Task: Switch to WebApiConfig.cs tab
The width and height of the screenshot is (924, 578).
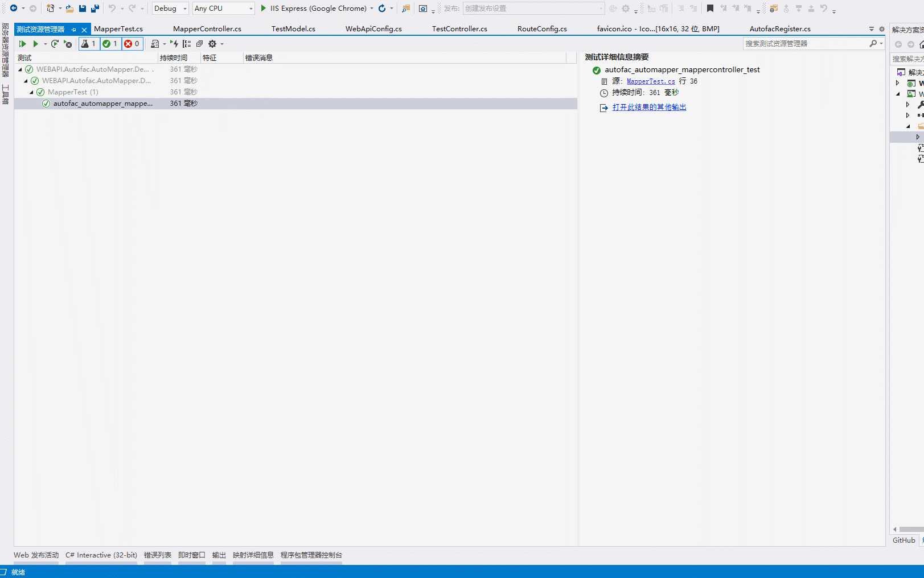Action: (373, 29)
